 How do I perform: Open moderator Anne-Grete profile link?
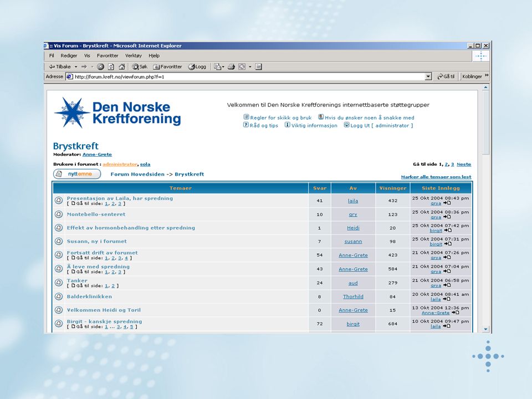(97, 155)
